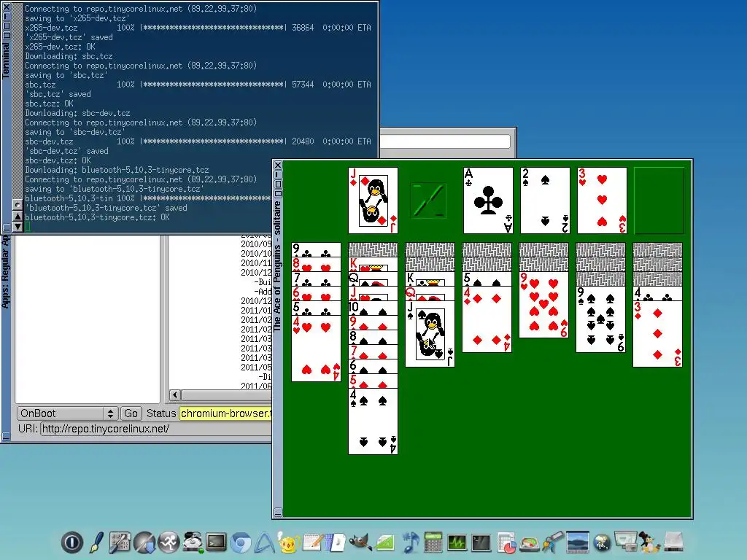747x560 pixels.
Task: Click the Terminal scrollbar down arrow
Action: pyautogui.click(x=18, y=227)
